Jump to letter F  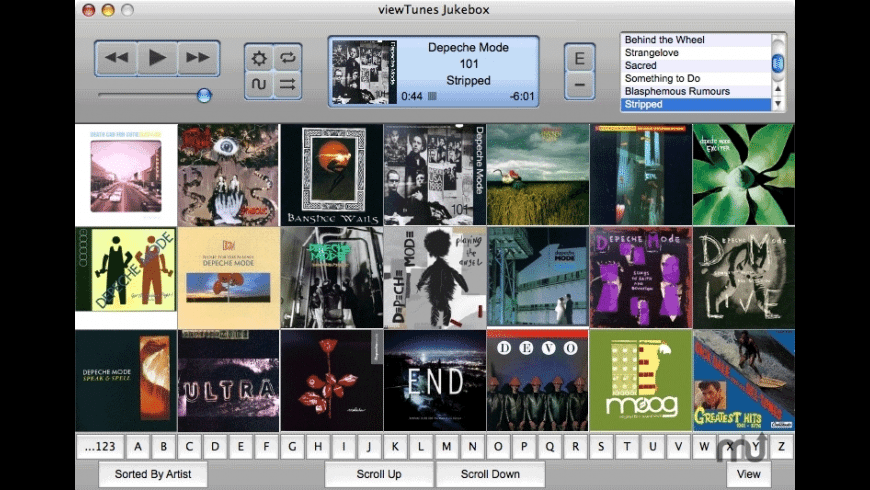(x=266, y=447)
